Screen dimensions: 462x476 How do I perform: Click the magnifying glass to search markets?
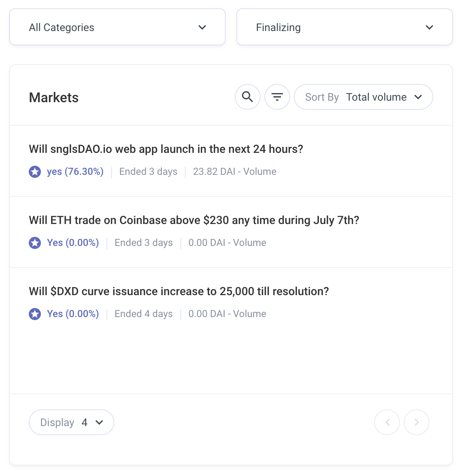(247, 97)
